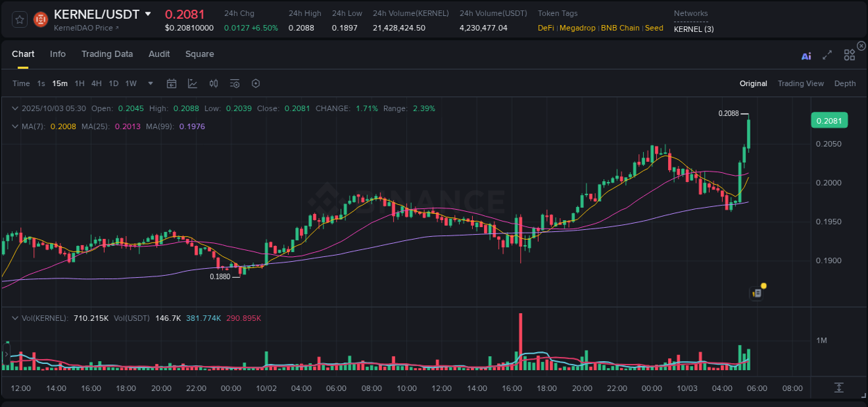This screenshot has height=407, width=868.
Task: Select the 1H timeframe interval
Action: tap(81, 83)
